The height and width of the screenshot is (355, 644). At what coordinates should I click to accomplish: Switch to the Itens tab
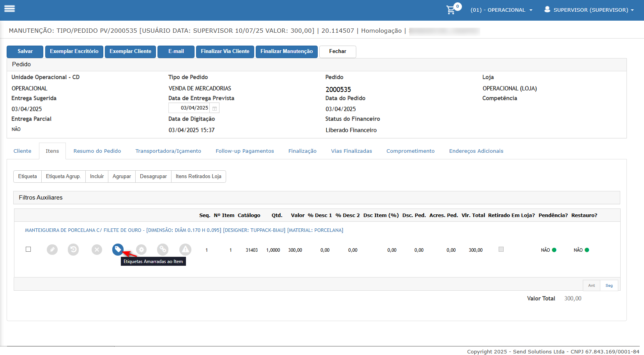click(52, 151)
